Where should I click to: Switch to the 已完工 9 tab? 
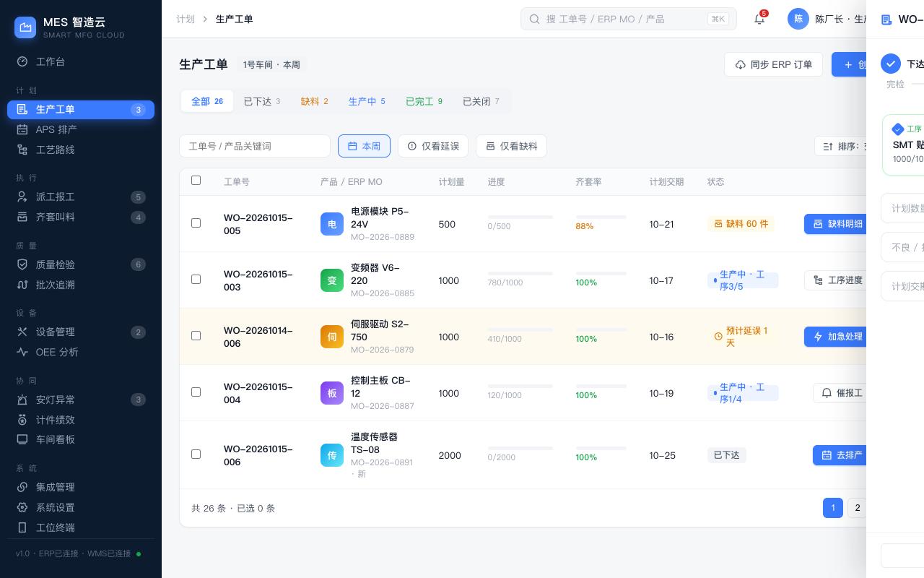(x=424, y=101)
